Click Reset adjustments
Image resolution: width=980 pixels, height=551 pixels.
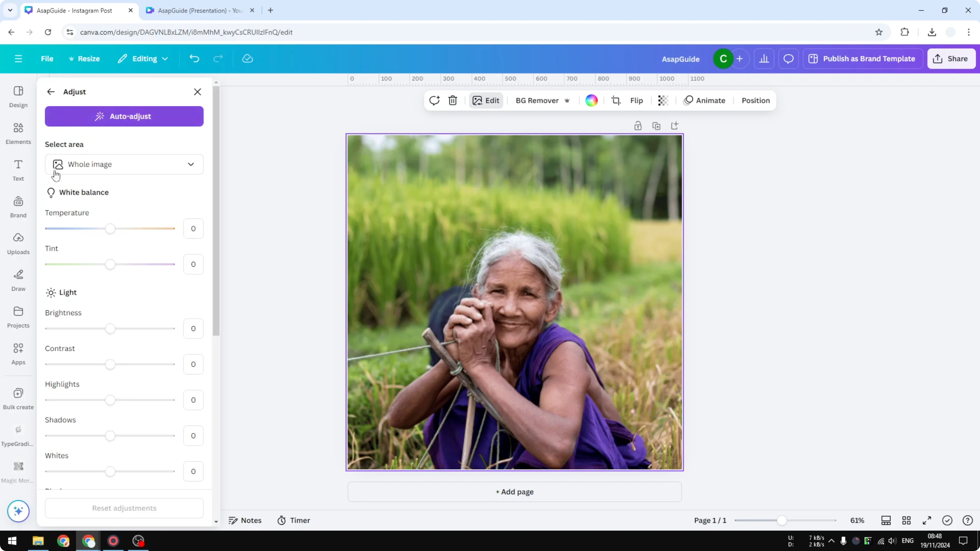pyautogui.click(x=124, y=508)
